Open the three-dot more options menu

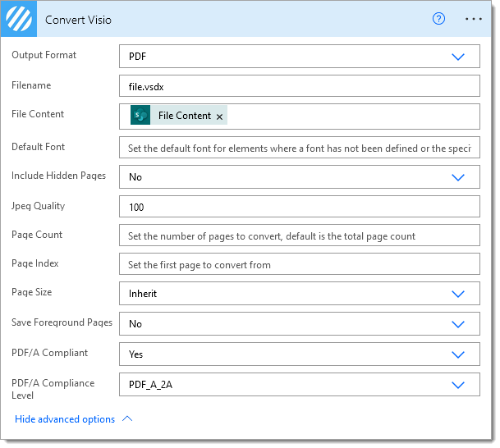473,19
